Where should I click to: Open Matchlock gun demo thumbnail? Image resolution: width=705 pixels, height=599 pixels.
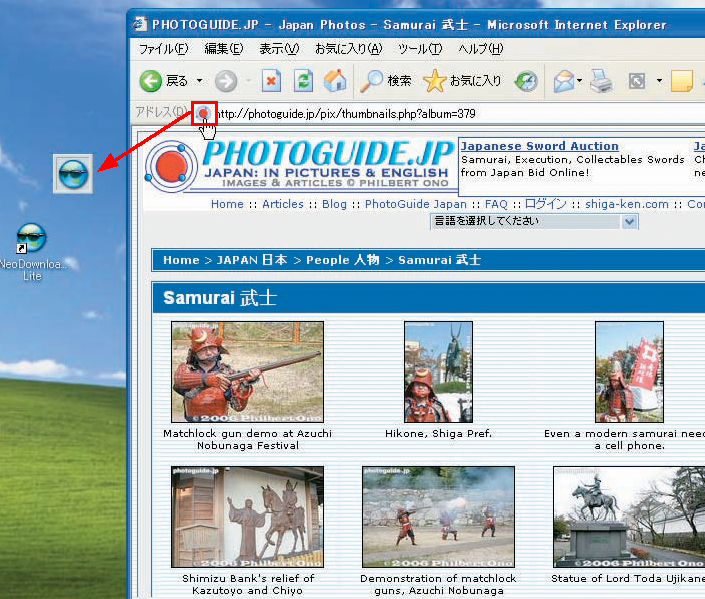click(247, 372)
